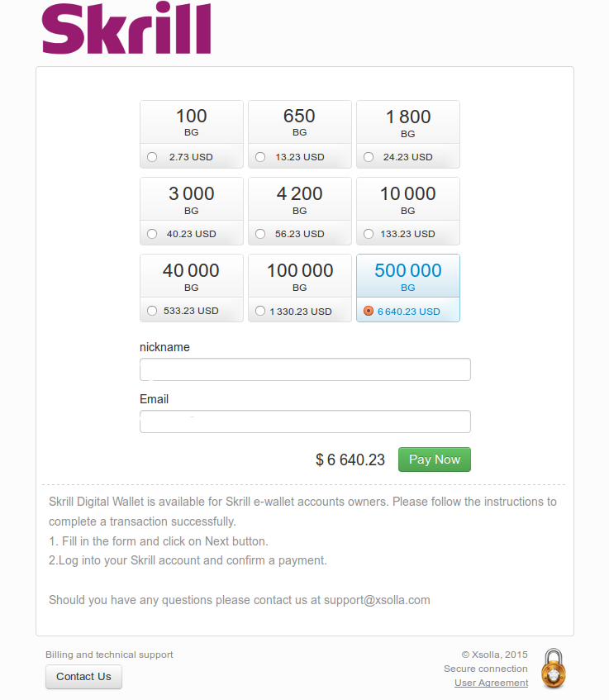
Task: Pick the 56.23 USD radio option
Action: 260,234
